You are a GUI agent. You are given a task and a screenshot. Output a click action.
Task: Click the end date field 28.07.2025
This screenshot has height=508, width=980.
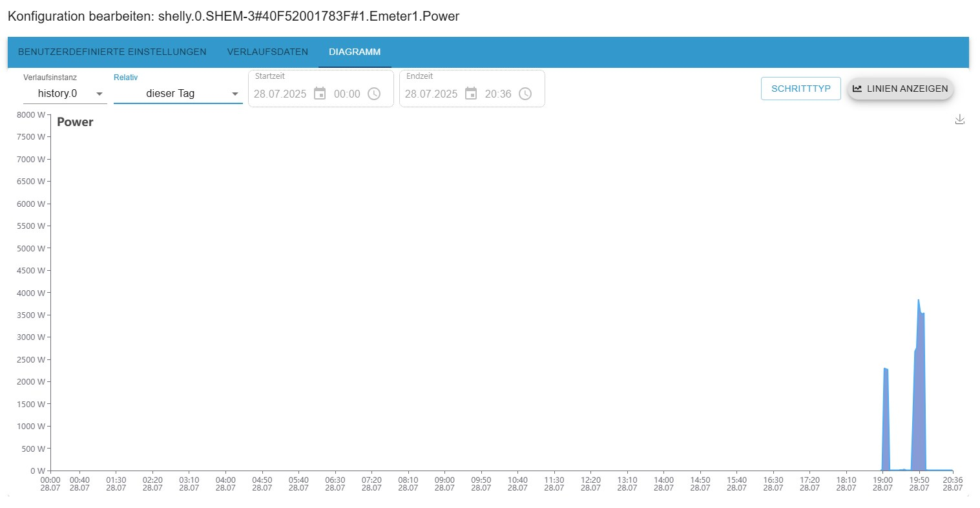click(x=432, y=94)
